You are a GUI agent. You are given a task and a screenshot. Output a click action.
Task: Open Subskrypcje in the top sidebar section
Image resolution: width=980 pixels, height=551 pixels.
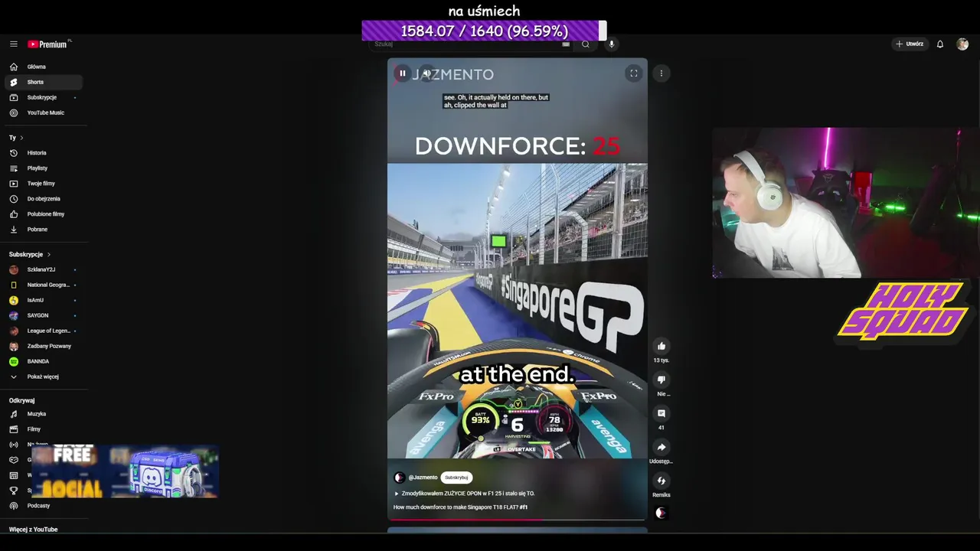point(43,97)
